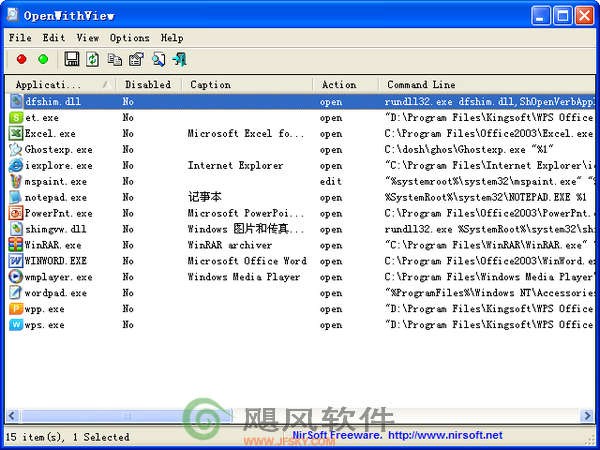Click the Excel.exe application icon

tap(16, 134)
